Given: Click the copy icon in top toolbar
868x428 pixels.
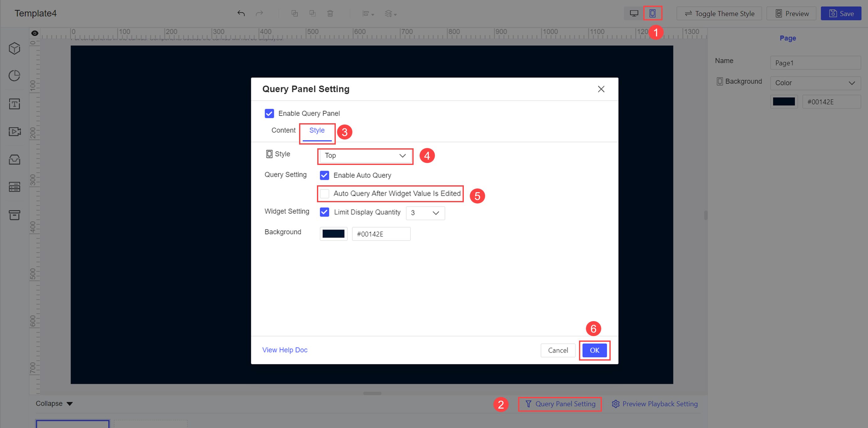Looking at the screenshot, I should point(294,13).
